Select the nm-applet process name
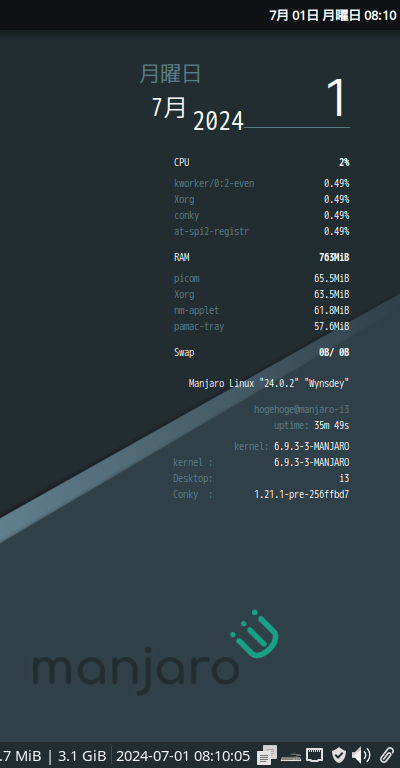This screenshot has width=400, height=768. pos(196,311)
